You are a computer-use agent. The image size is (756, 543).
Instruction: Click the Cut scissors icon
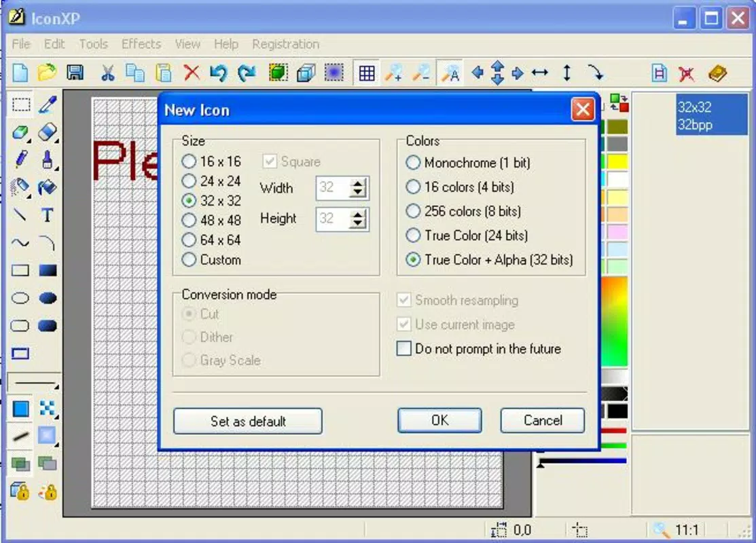[107, 73]
